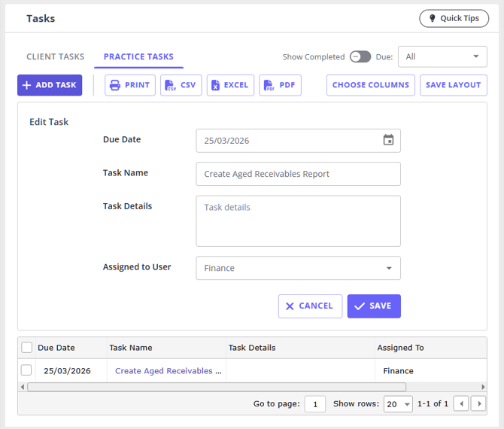This screenshot has height=429, width=504.
Task: Click the horizontal scrollbar under the table
Action: coord(217,387)
